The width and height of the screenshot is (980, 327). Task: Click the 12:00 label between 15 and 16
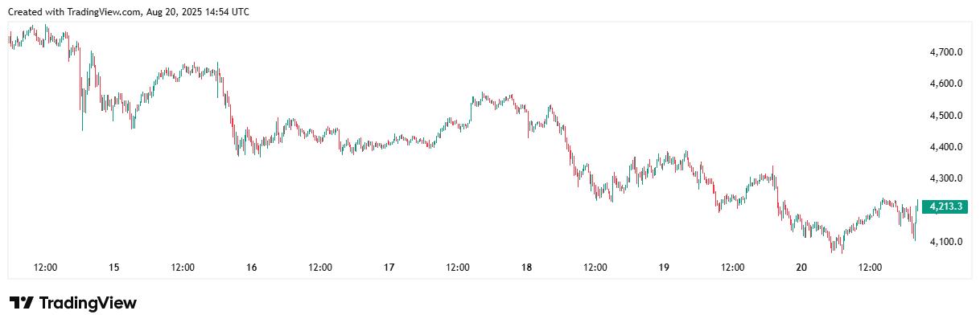pos(183,268)
